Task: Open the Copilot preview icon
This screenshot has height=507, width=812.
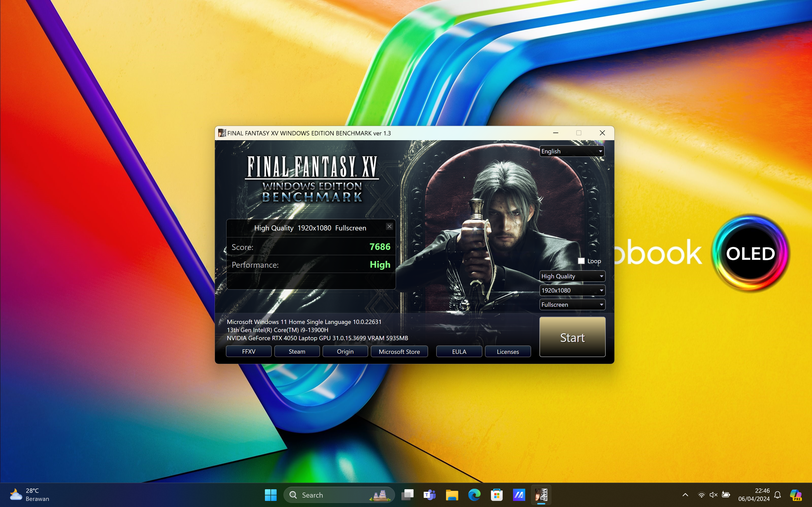Action: click(x=796, y=495)
